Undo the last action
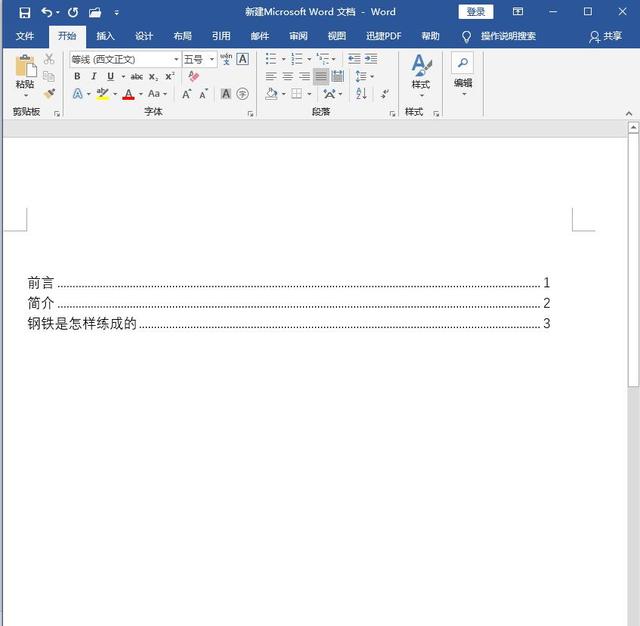 [47, 12]
